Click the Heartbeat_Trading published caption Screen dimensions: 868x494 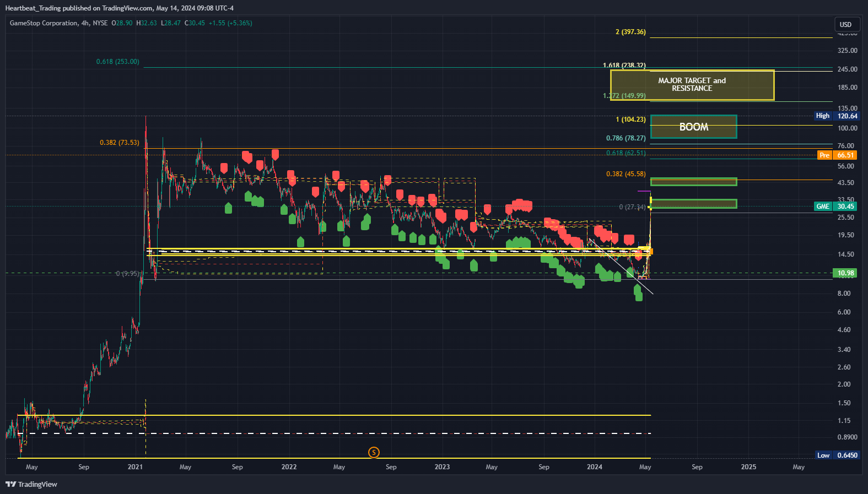coord(119,8)
